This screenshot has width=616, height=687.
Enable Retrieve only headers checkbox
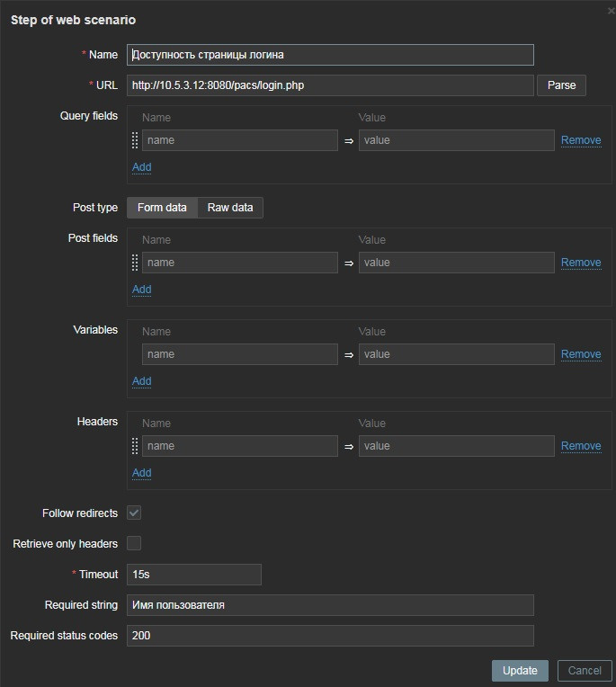[134, 543]
